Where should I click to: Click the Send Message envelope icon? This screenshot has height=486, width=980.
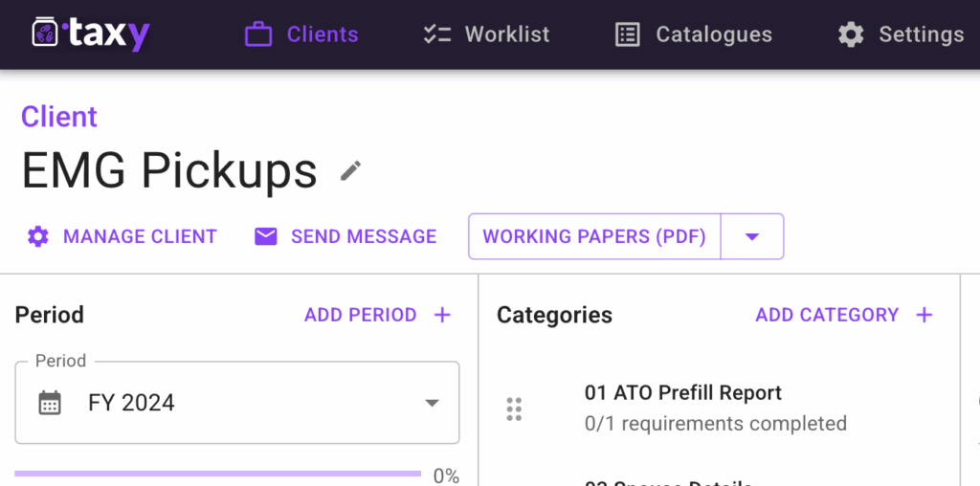[266, 236]
